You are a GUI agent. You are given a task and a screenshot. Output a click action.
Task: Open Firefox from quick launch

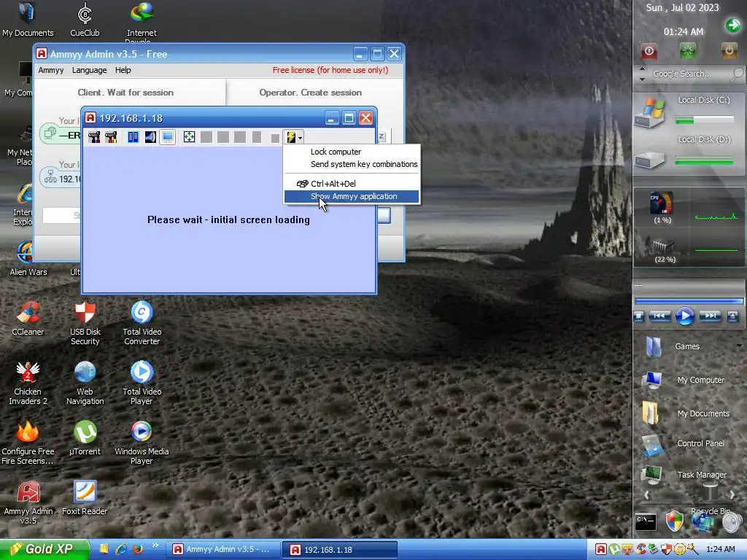(x=138, y=549)
